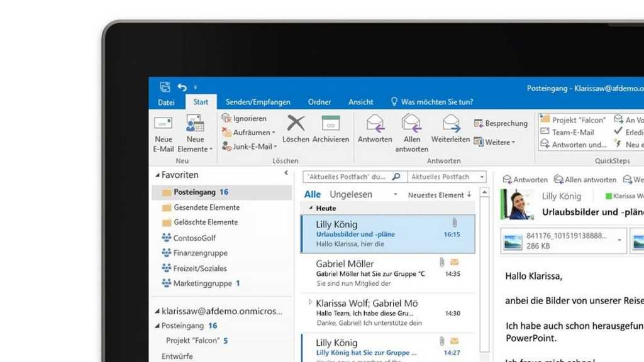Open the Neue Elemente menu

195,134
